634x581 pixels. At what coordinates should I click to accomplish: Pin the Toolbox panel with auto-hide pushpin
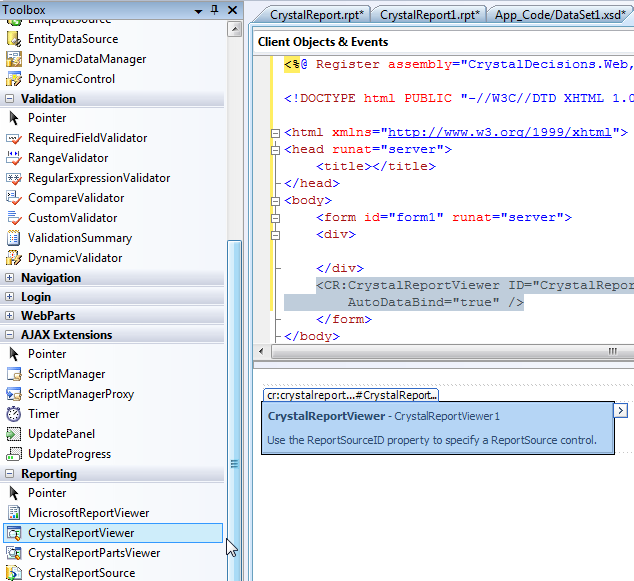pyautogui.click(x=215, y=10)
